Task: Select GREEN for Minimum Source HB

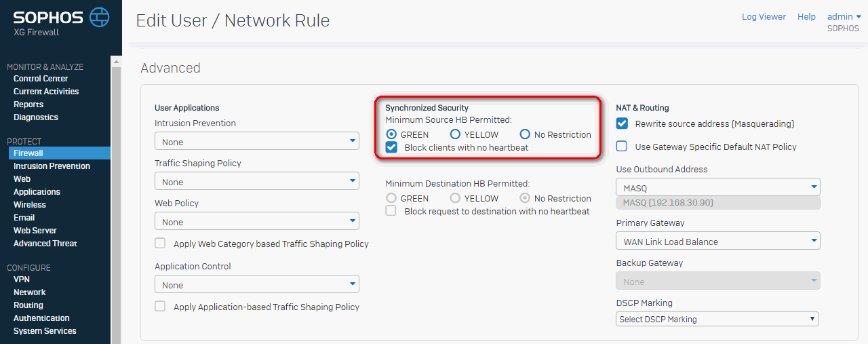Action: click(391, 134)
